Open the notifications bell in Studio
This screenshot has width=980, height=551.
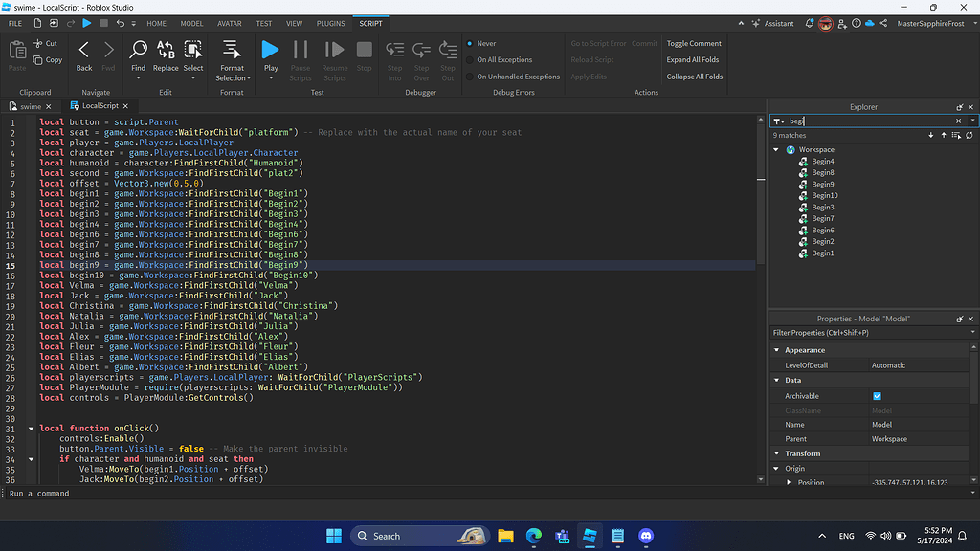coord(810,23)
